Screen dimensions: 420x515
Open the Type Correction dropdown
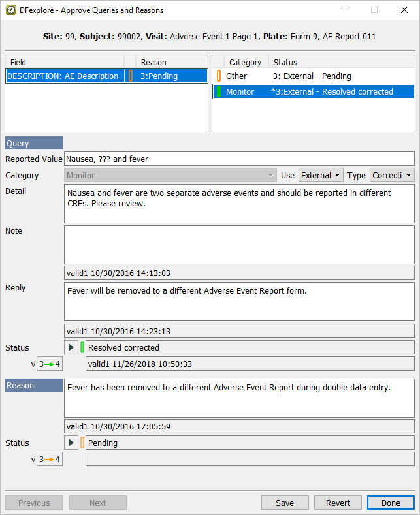(392, 175)
